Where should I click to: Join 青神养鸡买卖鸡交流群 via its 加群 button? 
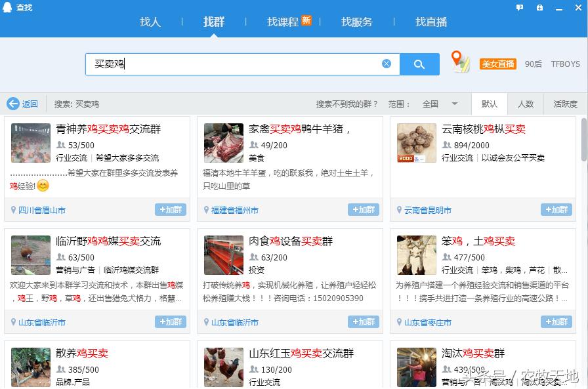(x=171, y=210)
